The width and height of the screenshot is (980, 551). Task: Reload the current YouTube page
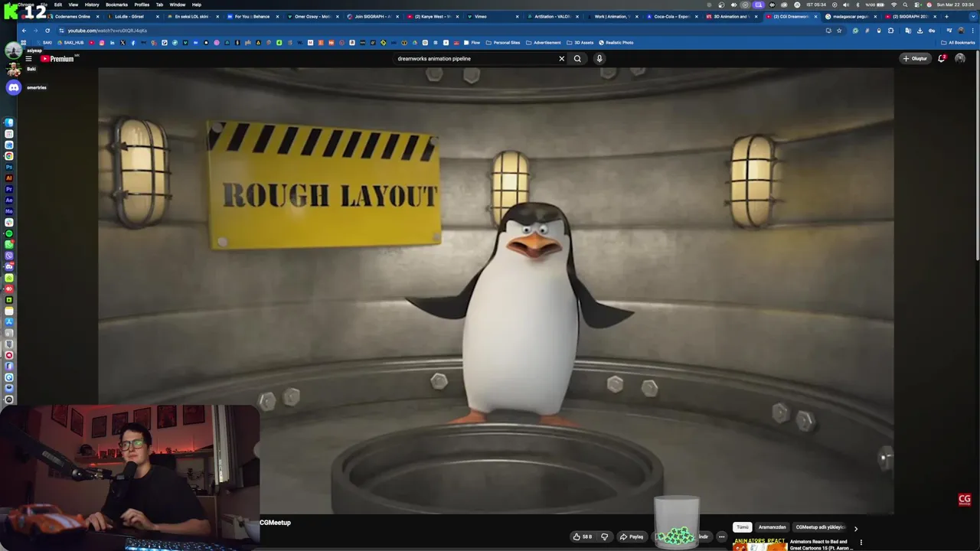(47, 31)
